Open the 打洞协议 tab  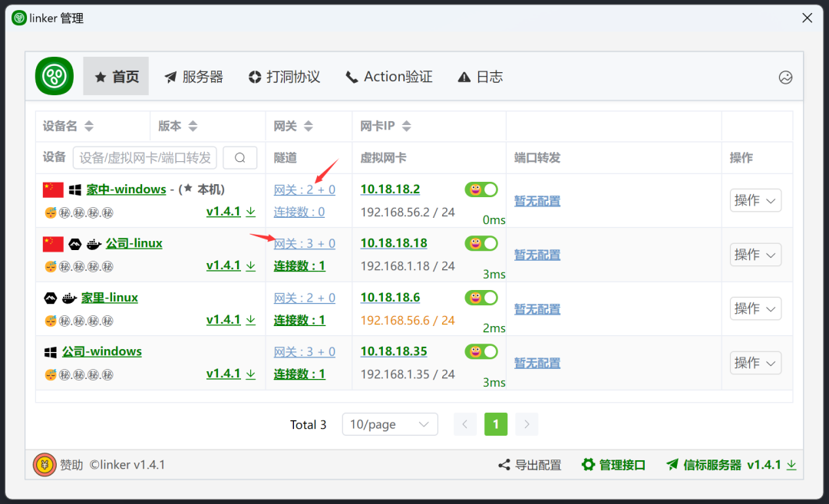point(285,77)
